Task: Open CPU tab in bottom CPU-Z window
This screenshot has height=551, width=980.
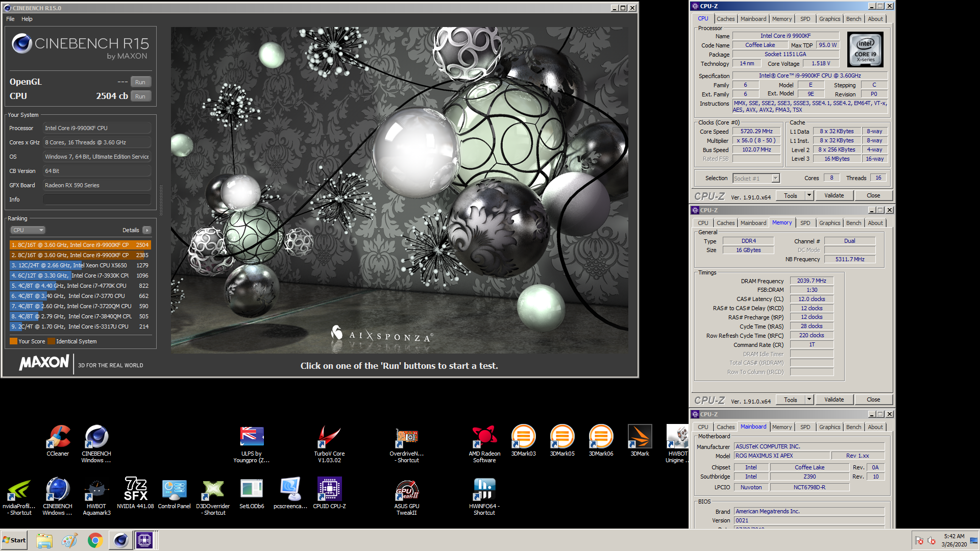Action: click(x=703, y=427)
